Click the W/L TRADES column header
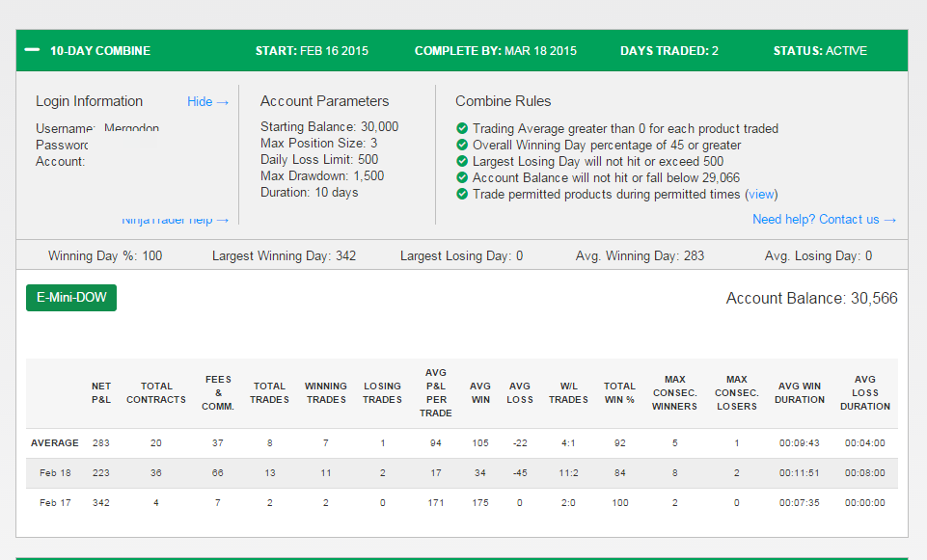 569,393
